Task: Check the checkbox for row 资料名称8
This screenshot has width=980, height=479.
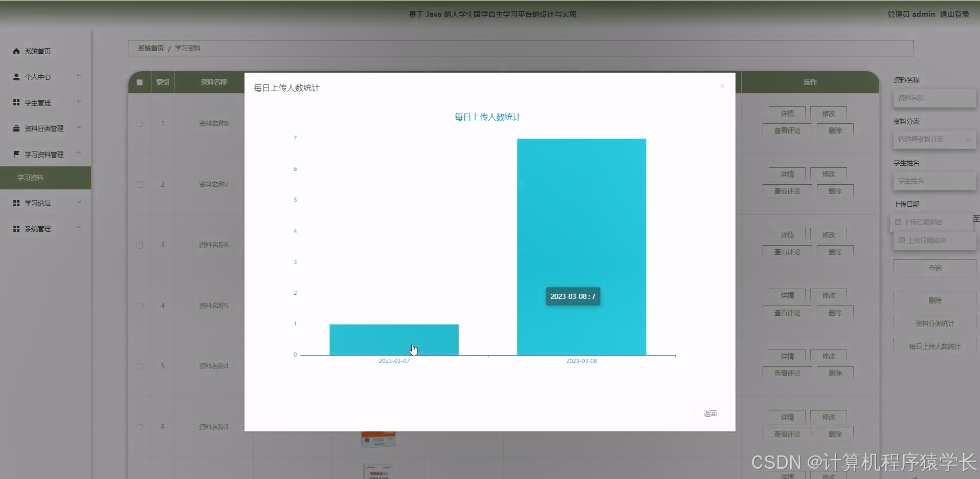Action: [x=140, y=124]
